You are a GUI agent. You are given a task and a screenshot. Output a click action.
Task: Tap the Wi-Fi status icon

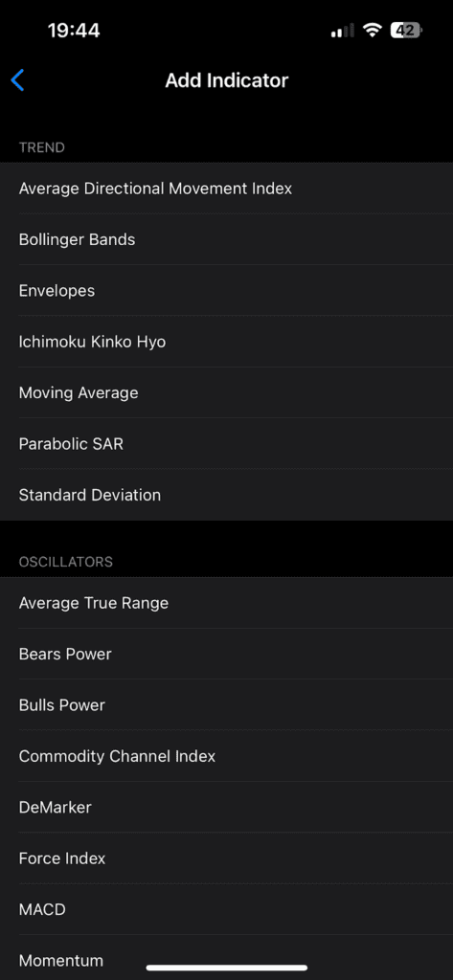373,30
